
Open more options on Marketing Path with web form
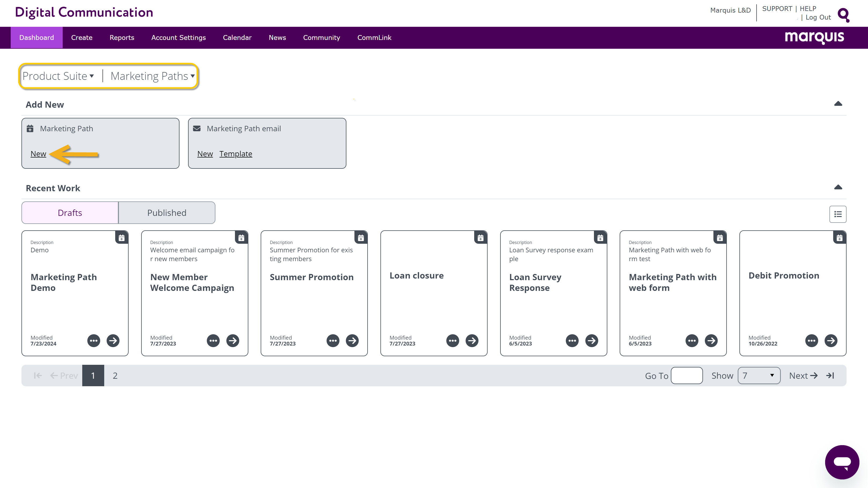(692, 340)
